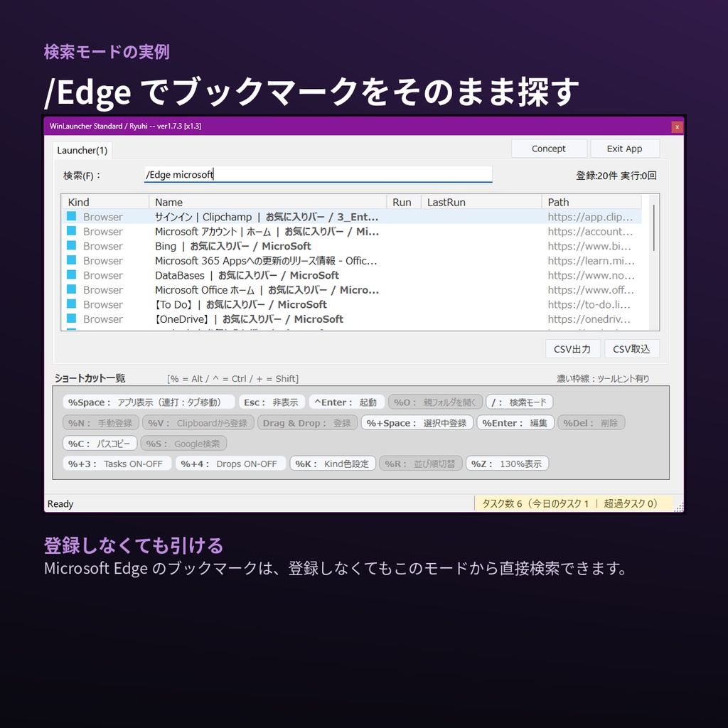Screen dimensions: 728x728
Task: Click the Esc 非表示 shortcut chip
Action: click(x=272, y=402)
